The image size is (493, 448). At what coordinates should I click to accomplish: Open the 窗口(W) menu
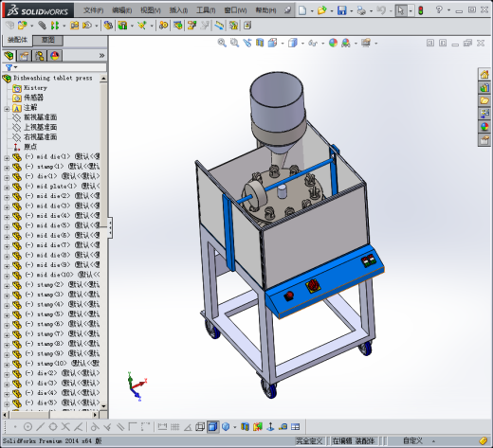[x=235, y=10]
